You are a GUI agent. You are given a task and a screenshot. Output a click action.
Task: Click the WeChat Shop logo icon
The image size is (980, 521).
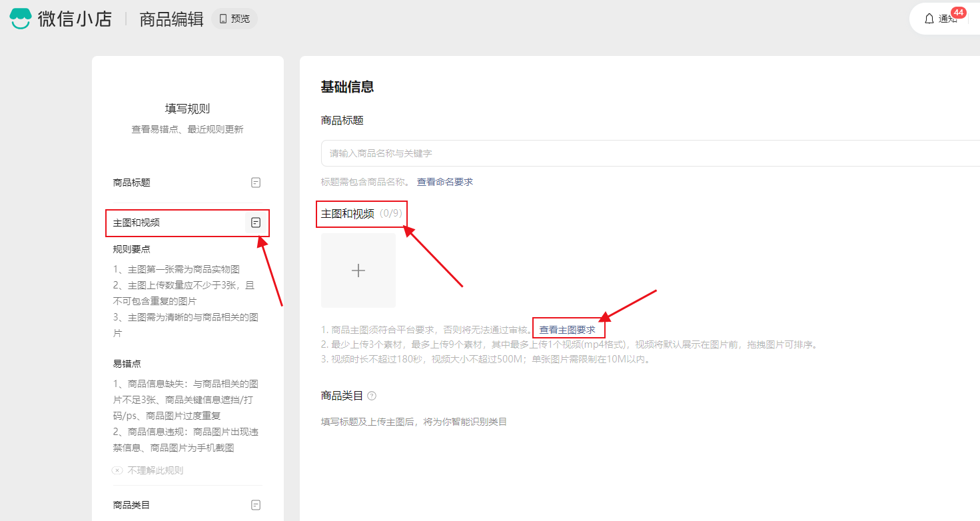(21, 19)
